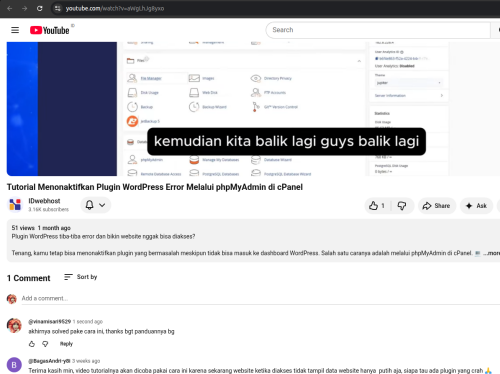Open own profile avatar beside comment box
This screenshot has height=374, width=500.
(12, 299)
